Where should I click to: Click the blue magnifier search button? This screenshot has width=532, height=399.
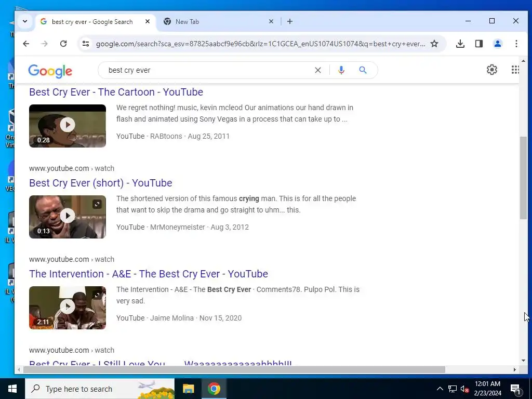coord(363,70)
